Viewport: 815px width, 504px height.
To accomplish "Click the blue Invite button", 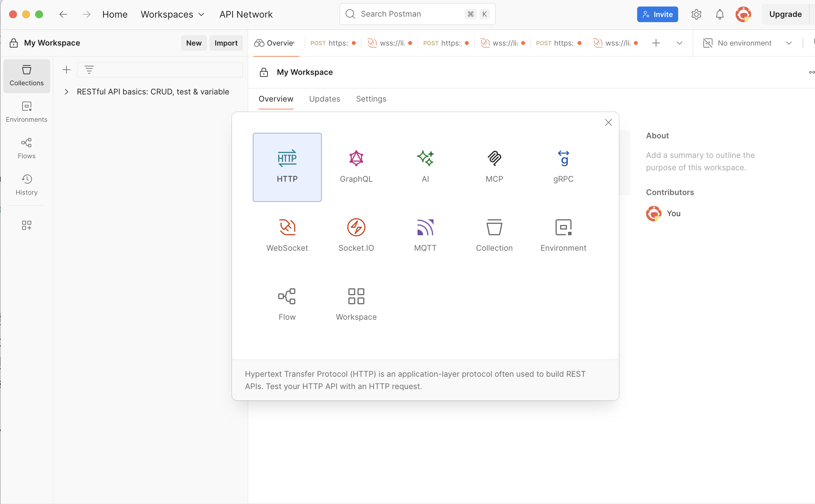I will click(x=657, y=14).
